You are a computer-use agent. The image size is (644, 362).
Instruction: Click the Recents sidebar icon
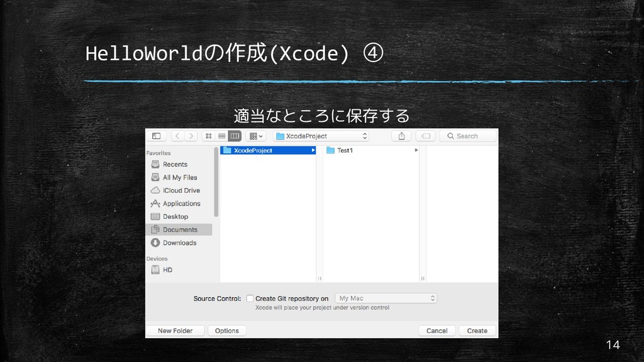[x=155, y=164]
